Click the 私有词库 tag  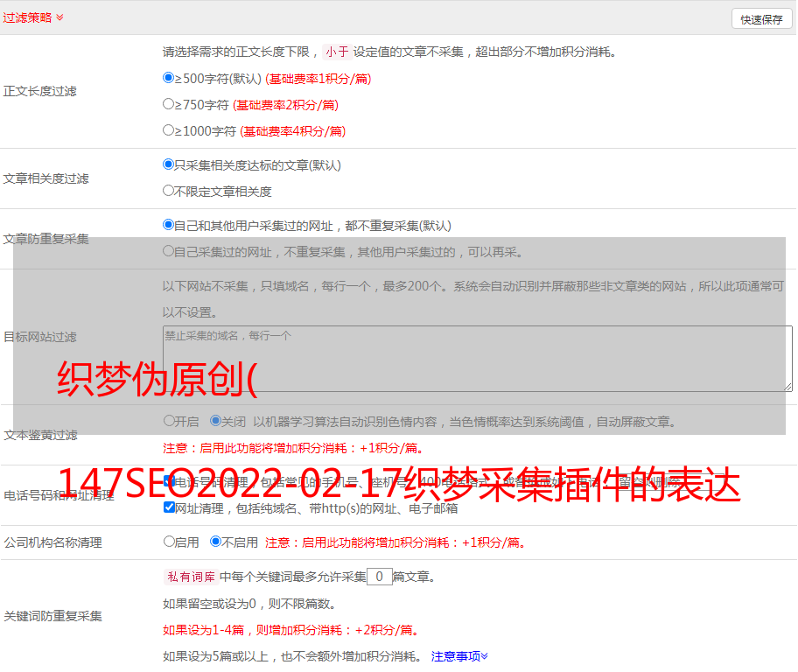click(192, 577)
